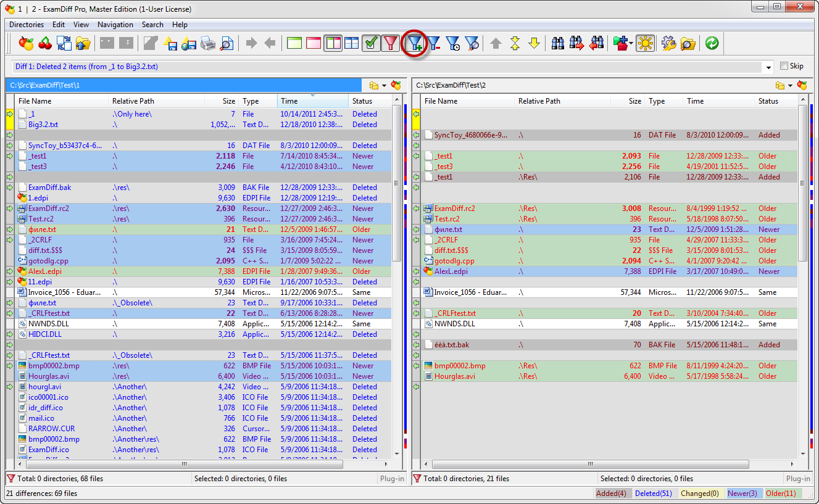Show only the right pane (red pane icon)
This screenshot has width=819, height=504.
pos(314,43)
